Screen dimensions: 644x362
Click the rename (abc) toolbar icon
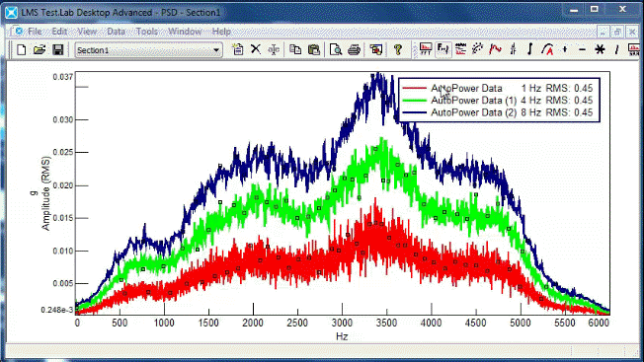pyautogui.click(x=274, y=50)
